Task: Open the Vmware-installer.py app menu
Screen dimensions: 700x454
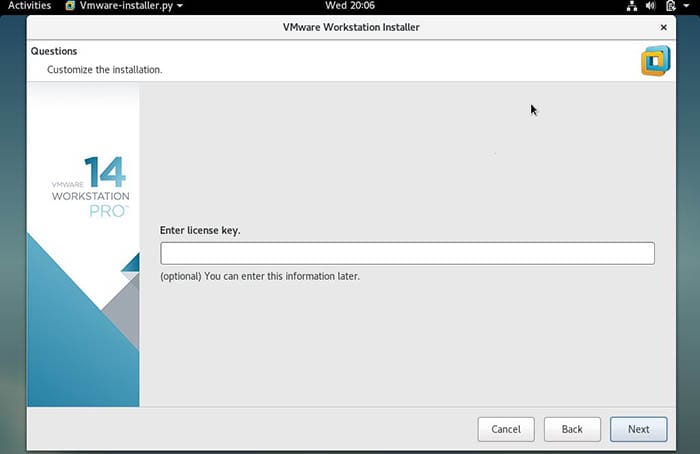Action: tap(124, 6)
